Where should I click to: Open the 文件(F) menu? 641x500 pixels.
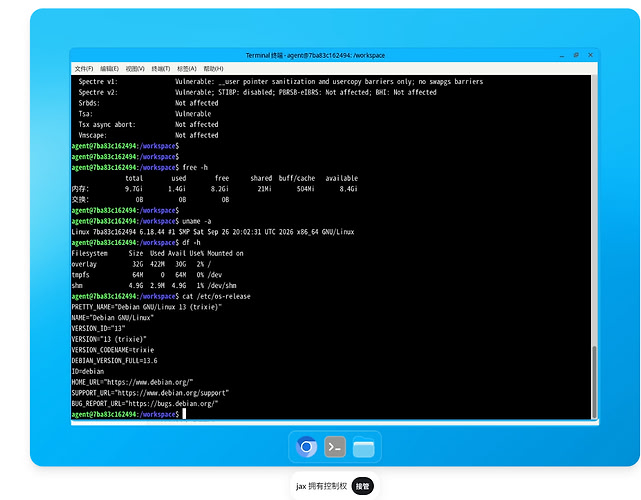tap(84, 69)
